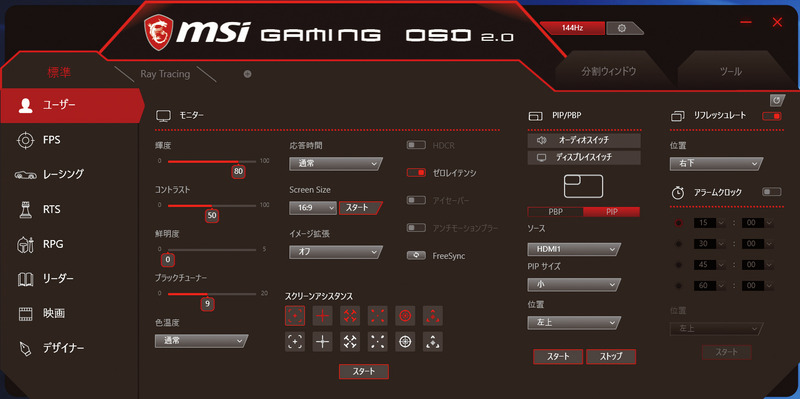Click Start (スタート) beside Screen Size
Screen dimensions: 800x399
click(x=360, y=208)
